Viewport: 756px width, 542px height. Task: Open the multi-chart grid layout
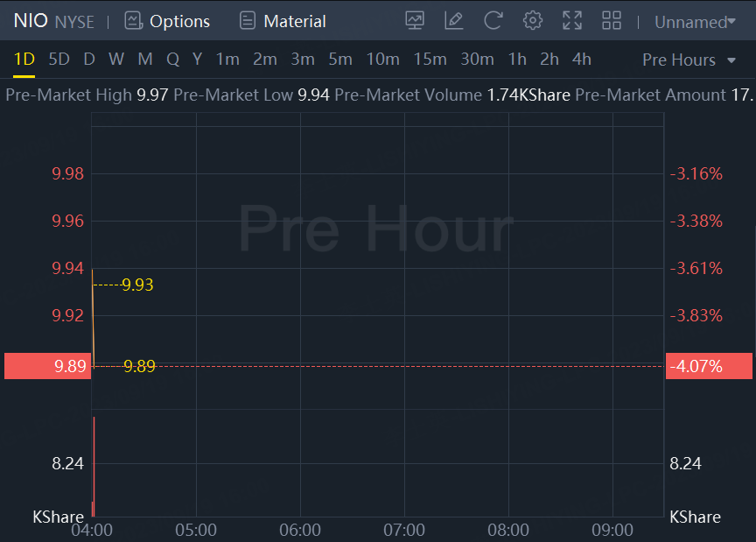612,21
